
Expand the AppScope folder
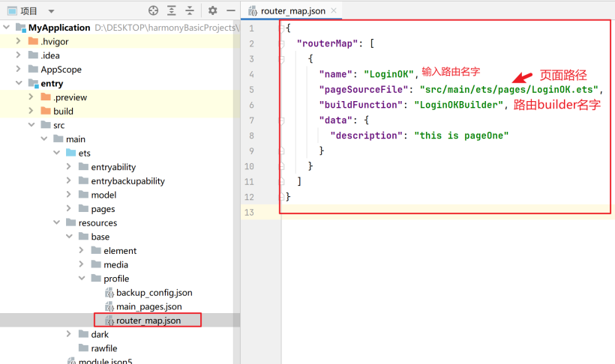click(18, 69)
